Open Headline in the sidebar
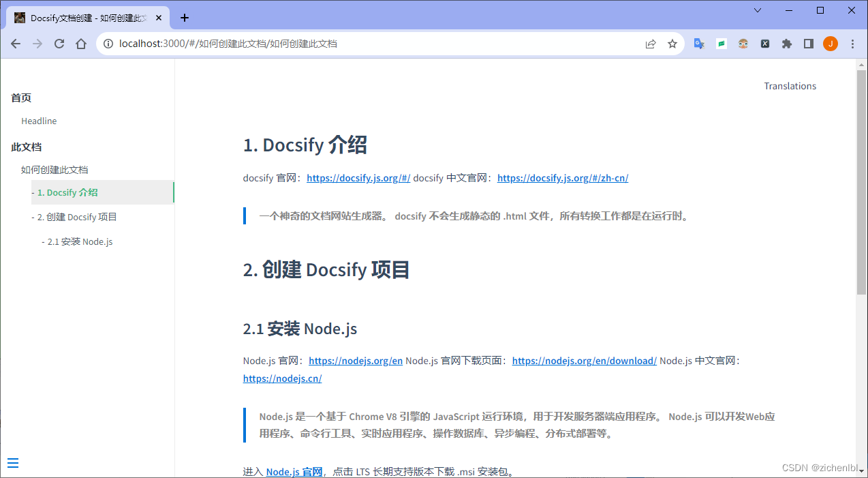The width and height of the screenshot is (868, 478). [39, 121]
